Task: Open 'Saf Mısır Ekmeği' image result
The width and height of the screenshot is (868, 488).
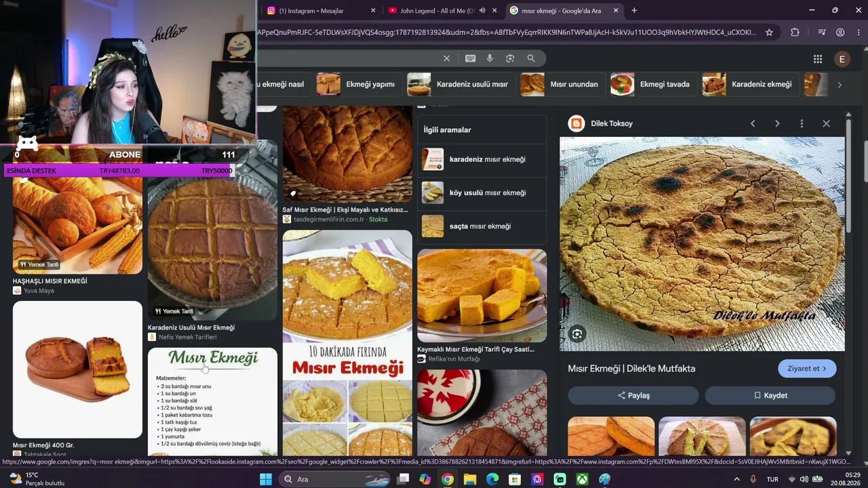Action: coord(347,155)
